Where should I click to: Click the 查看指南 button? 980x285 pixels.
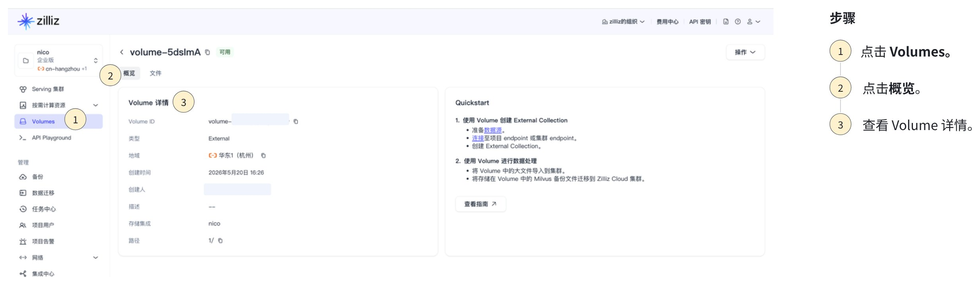481,204
